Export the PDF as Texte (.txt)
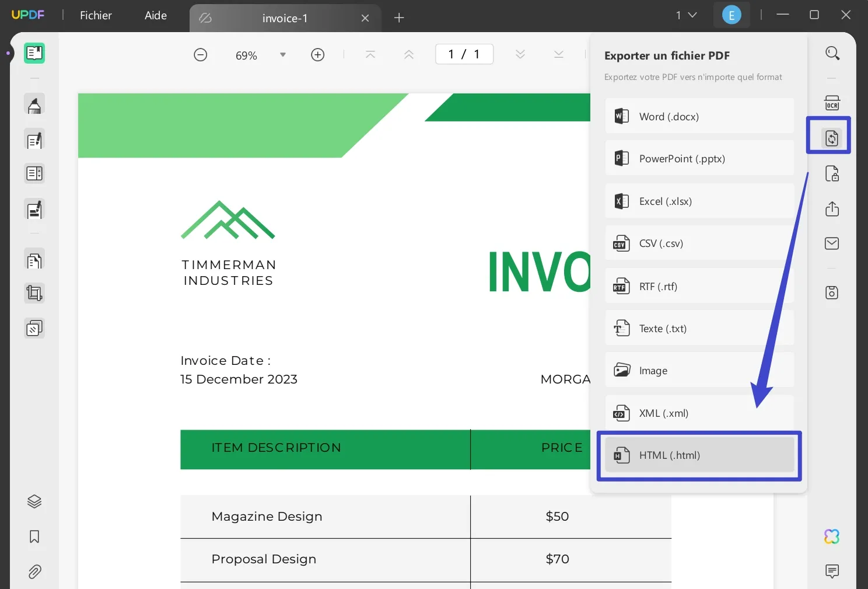Screen dimensions: 868x589 point(699,328)
